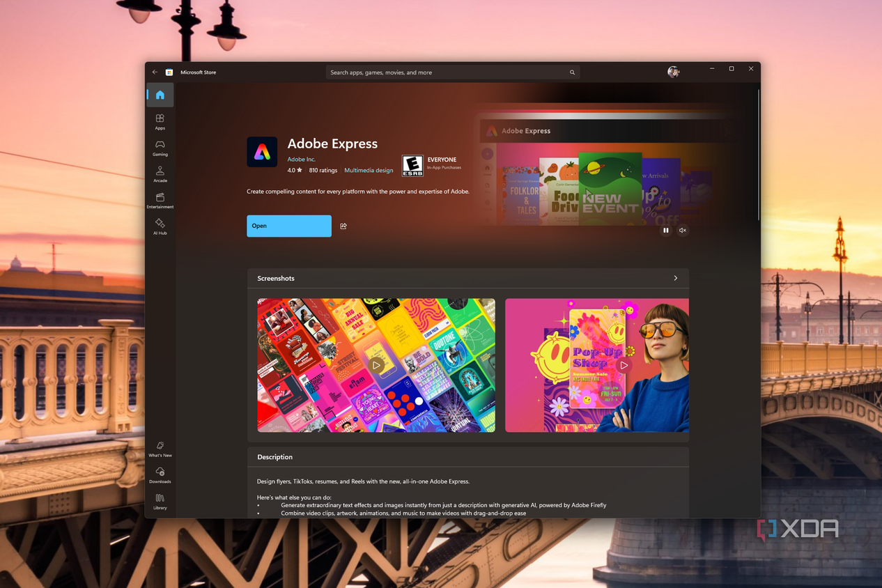This screenshot has width=882, height=588.
Task: Expand the Screenshots section chevron
Action: pyautogui.click(x=675, y=278)
